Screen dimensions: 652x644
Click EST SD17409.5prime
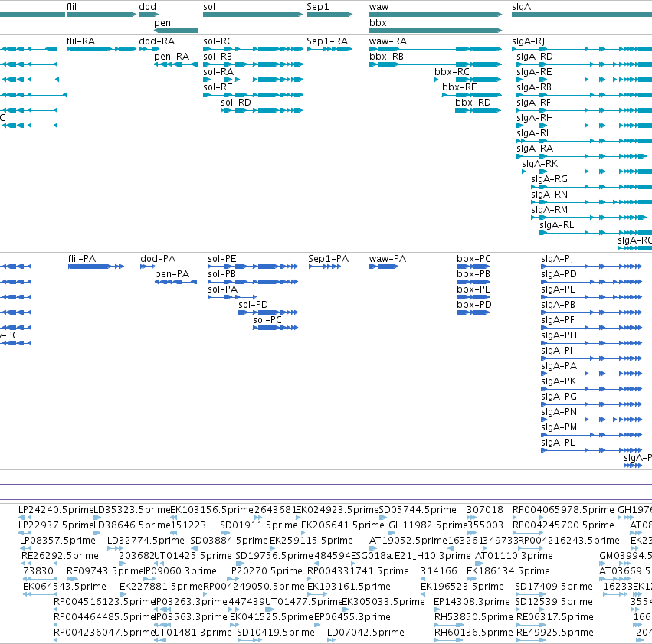(554, 587)
